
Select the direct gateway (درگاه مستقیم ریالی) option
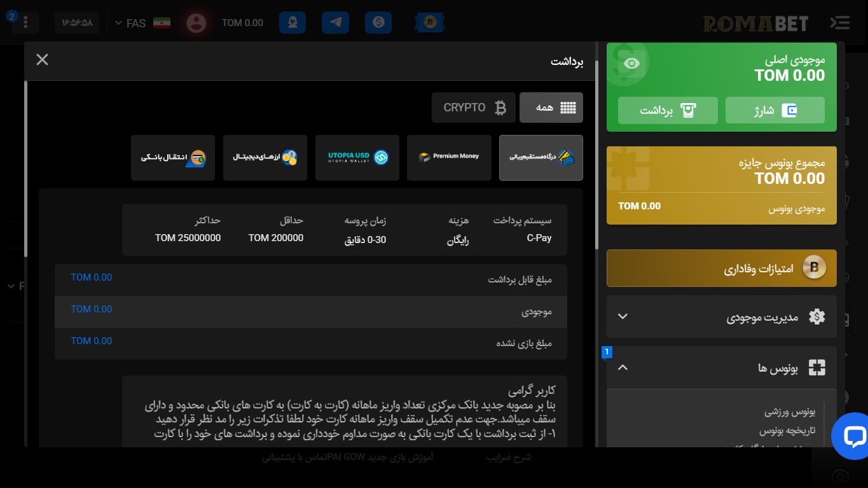pos(541,157)
